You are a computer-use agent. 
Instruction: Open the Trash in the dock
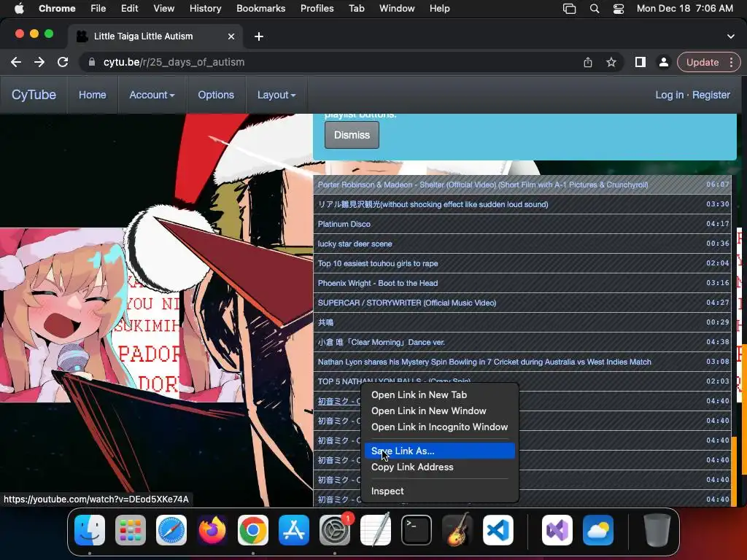(657, 530)
